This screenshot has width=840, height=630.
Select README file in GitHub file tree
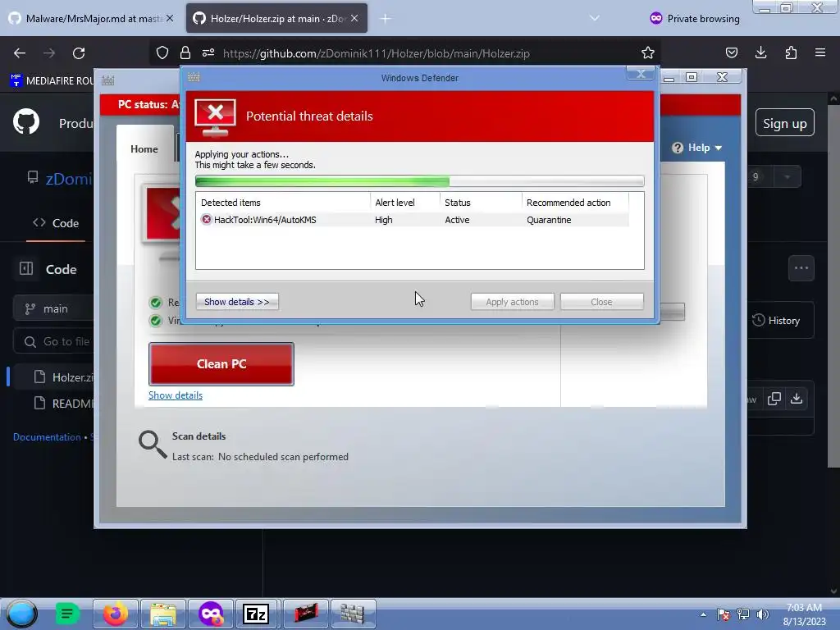point(64,404)
